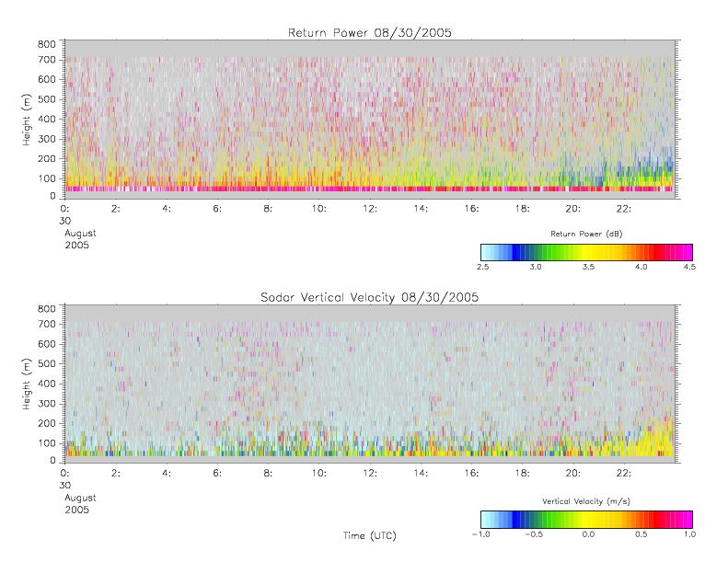Click the 4.0 tick on Return Power color bar
The height and width of the screenshot is (562, 728).
(x=641, y=267)
